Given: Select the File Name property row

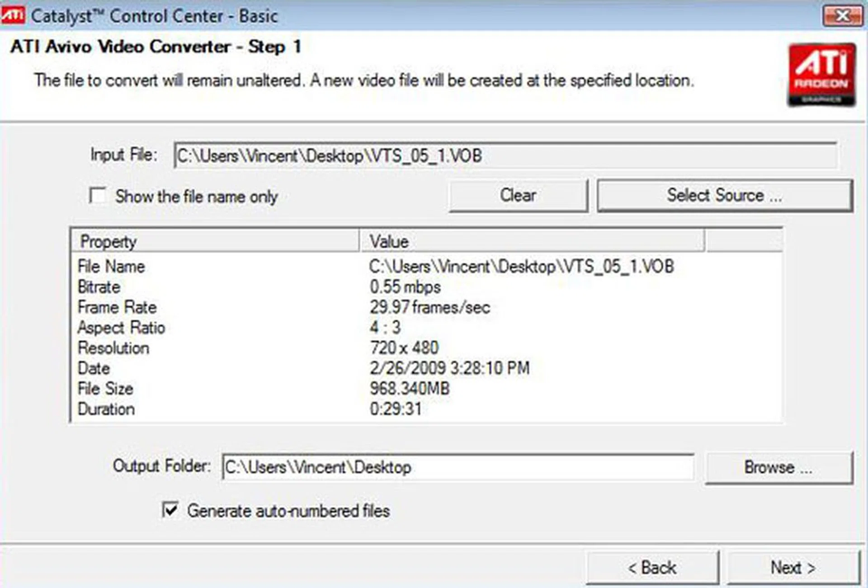Looking at the screenshot, I should click(x=426, y=266).
